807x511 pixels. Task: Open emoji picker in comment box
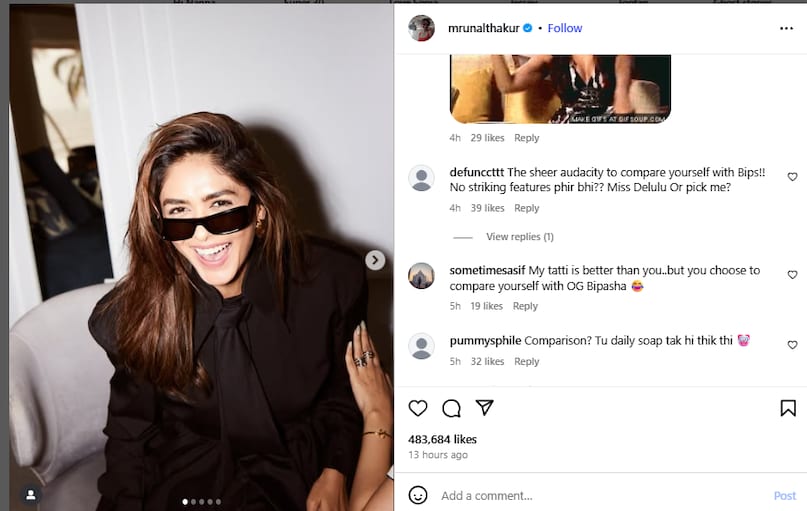pyautogui.click(x=418, y=495)
